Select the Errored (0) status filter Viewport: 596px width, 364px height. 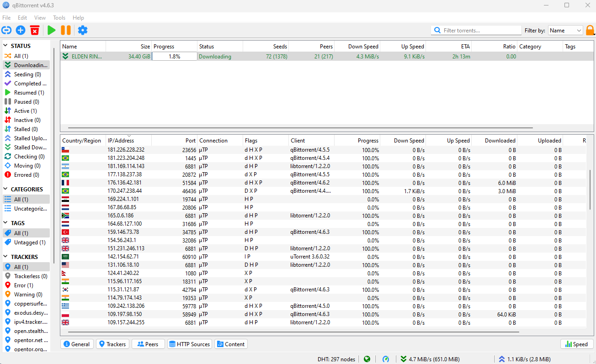click(x=26, y=175)
